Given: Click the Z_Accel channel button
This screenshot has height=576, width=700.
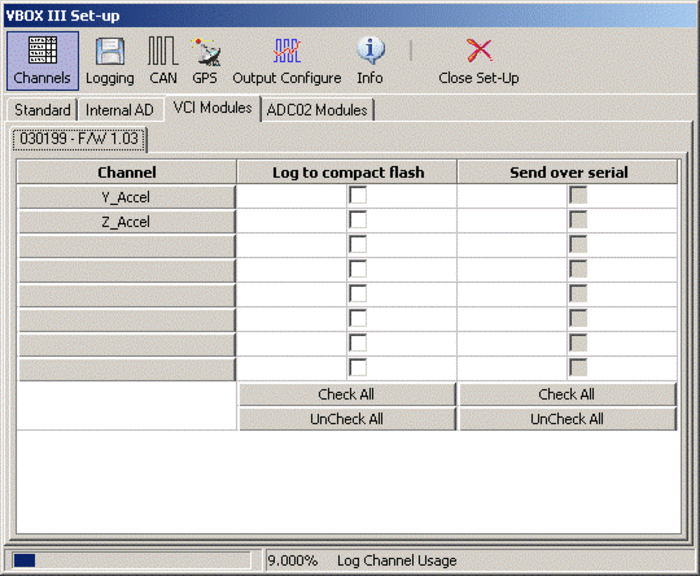Looking at the screenshot, I should [x=126, y=221].
